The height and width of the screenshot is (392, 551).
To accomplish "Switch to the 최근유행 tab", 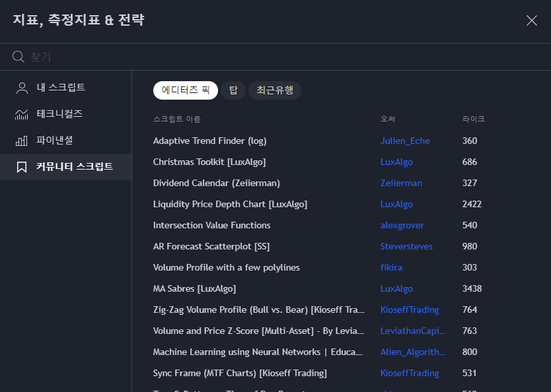I will (275, 90).
